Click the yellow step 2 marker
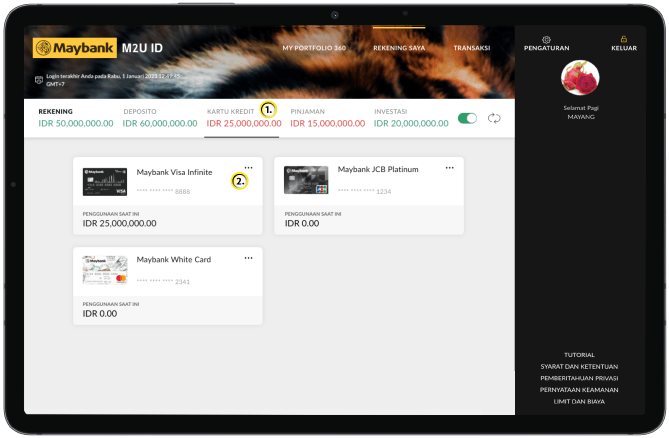 coord(239,181)
